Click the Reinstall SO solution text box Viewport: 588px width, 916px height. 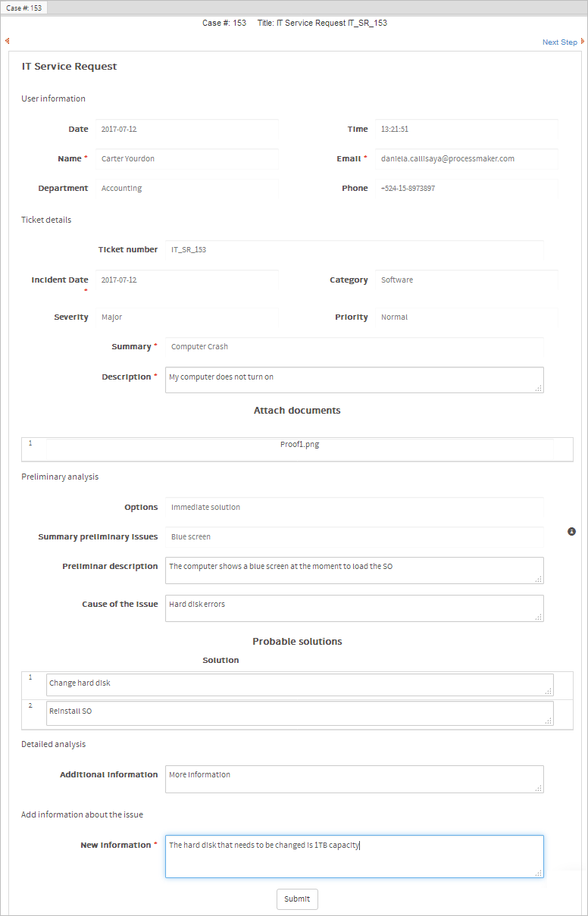299,712
